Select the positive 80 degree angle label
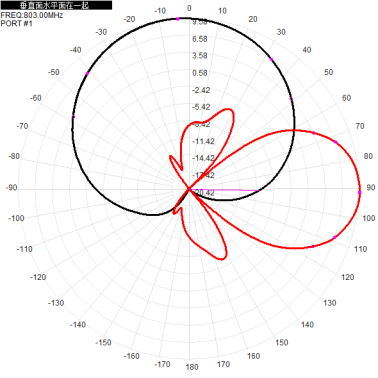The image size is (378, 378). (x=368, y=156)
